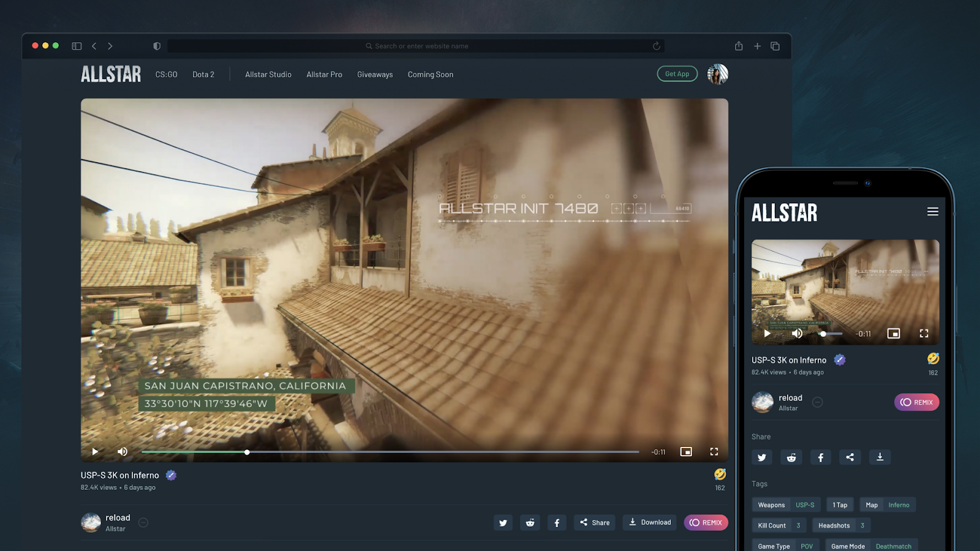Viewport: 980px width, 551px height.
Task: Open the hamburger menu on phone
Action: pos(933,212)
